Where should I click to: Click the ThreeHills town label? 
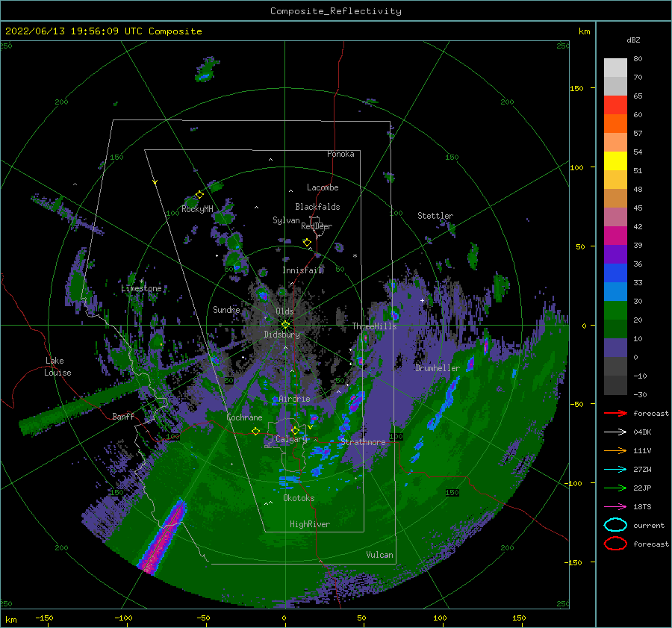click(x=374, y=326)
